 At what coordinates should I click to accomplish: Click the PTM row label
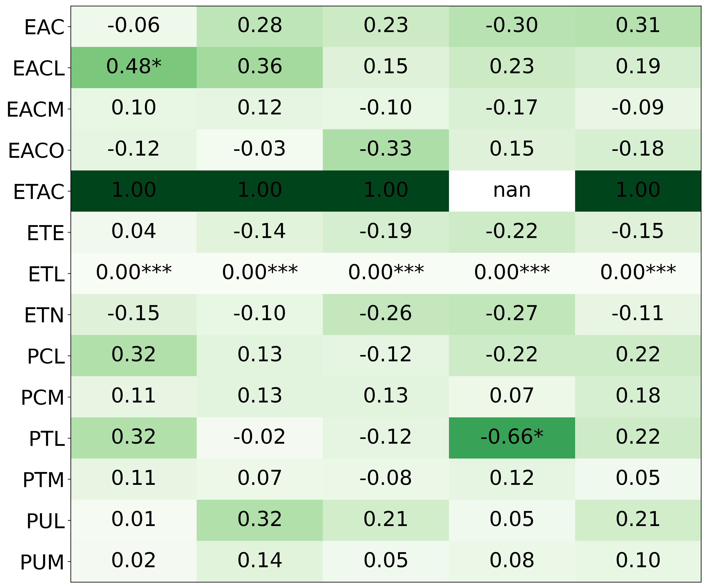click(x=43, y=480)
